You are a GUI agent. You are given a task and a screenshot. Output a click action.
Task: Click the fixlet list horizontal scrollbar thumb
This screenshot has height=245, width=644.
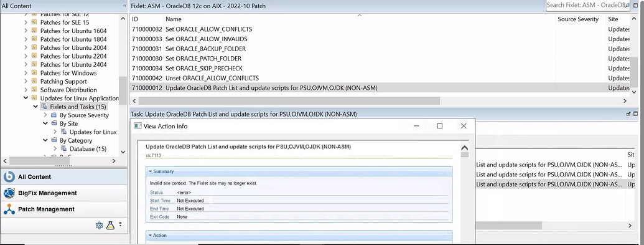coord(289,100)
